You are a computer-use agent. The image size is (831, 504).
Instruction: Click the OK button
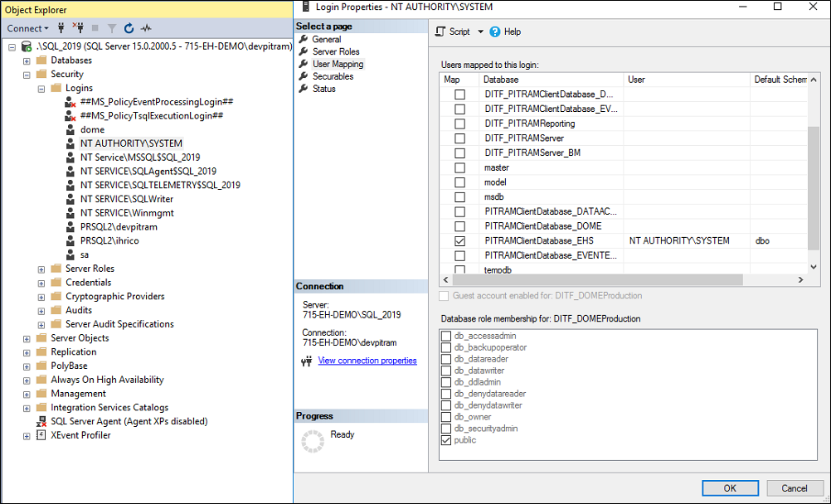point(730,488)
